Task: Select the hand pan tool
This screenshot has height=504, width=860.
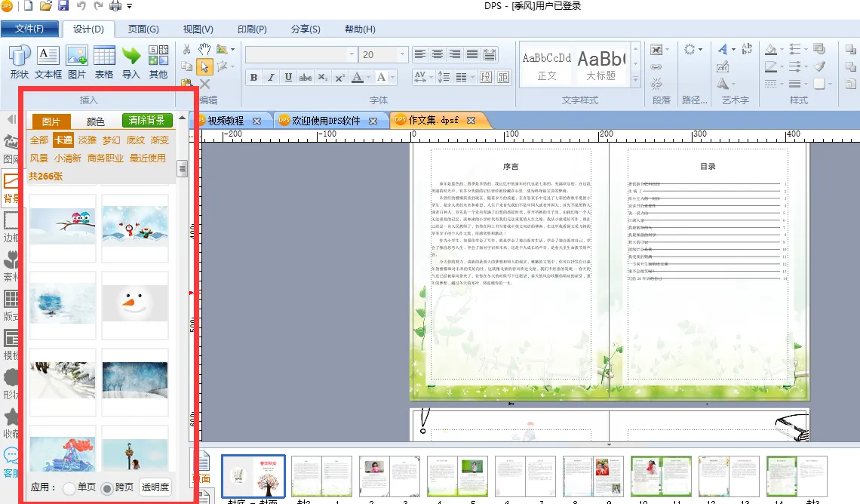Action: point(204,49)
